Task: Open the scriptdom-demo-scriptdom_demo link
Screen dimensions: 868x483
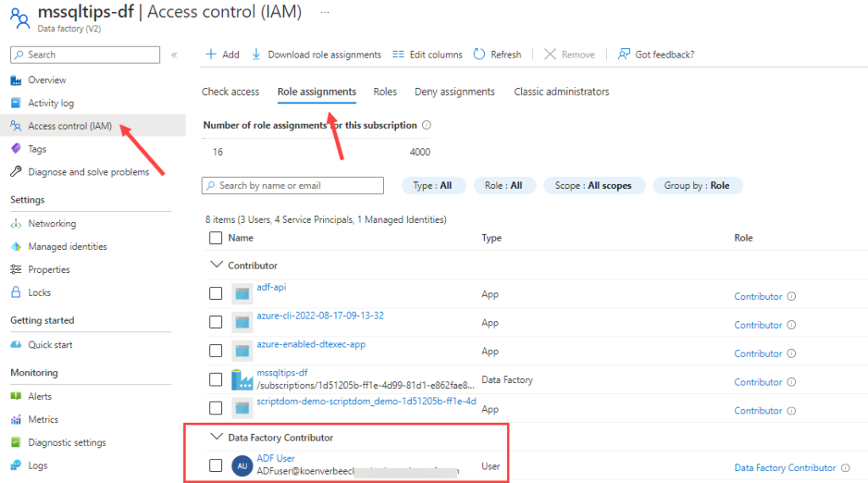Action: [366, 401]
